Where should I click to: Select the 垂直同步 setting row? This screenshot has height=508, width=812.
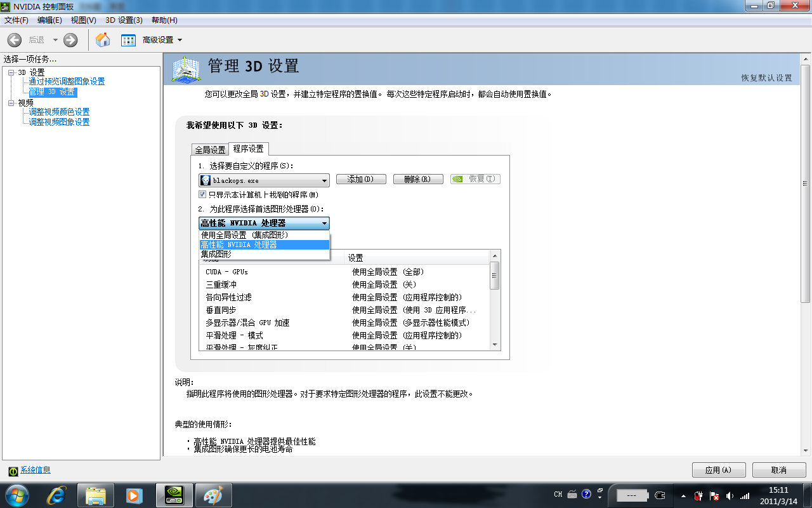pyautogui.click(x=344, y=310)
